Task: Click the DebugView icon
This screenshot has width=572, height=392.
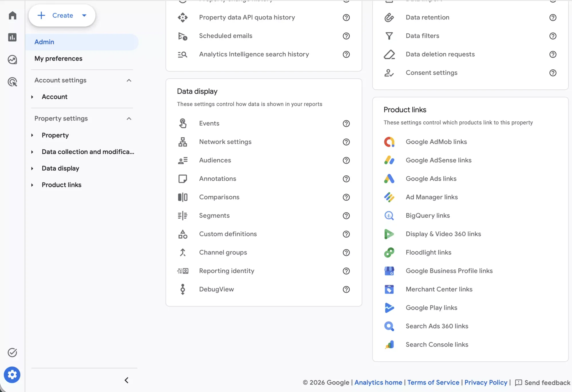Action: [x=183, y=289]
